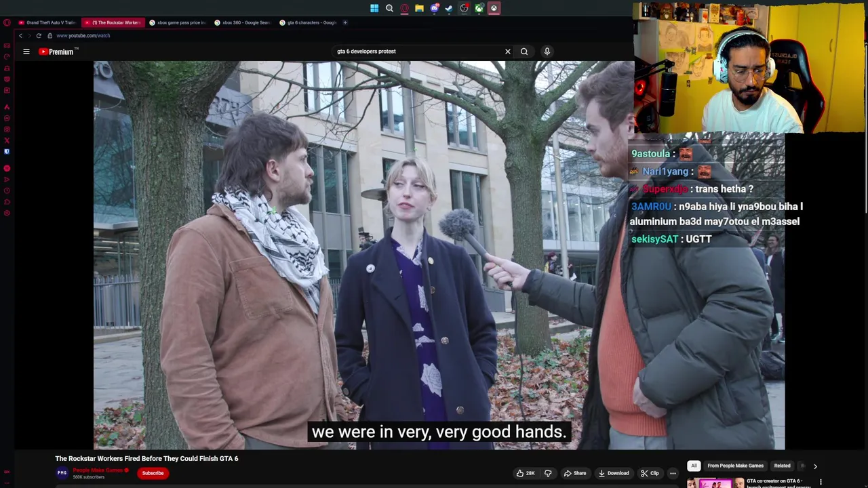Open the Opera GX main menu

(7, 22)
